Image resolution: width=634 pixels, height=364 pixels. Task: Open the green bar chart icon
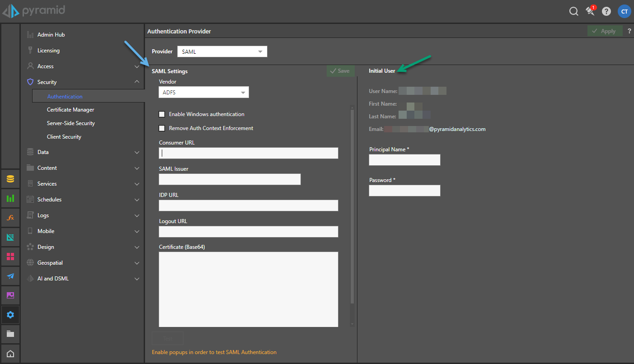[10, 198]
